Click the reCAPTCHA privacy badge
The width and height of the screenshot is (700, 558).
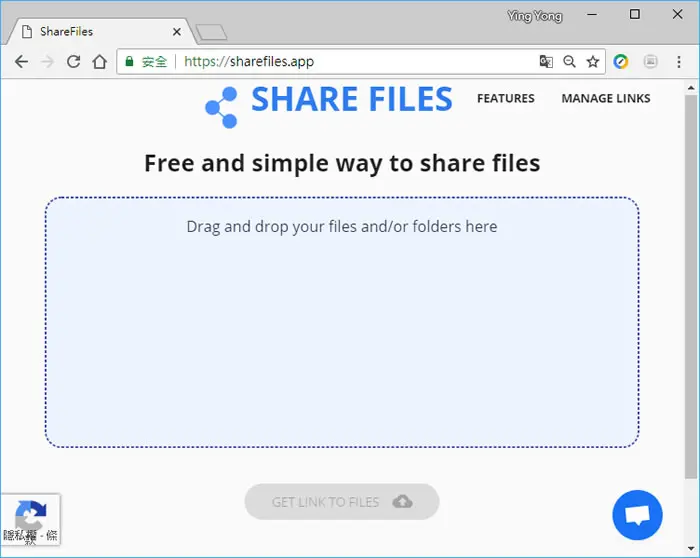(30, 520)
